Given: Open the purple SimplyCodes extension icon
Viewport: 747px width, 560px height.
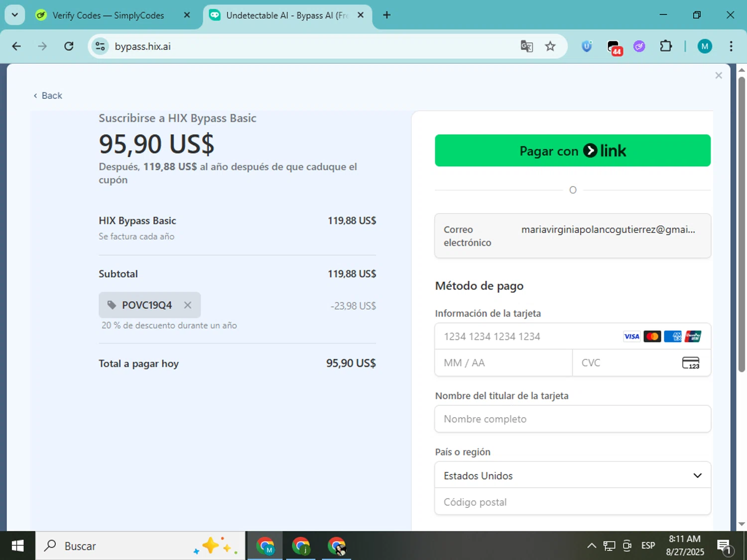Looking at the screenshot, I should pyautogui.click(x=639, y=46).
